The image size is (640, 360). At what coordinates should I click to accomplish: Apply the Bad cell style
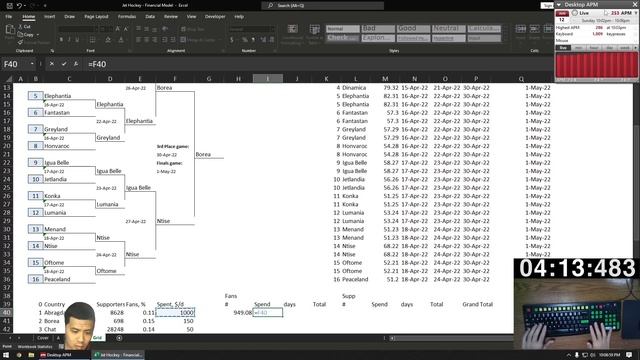(x=378, y=29)
